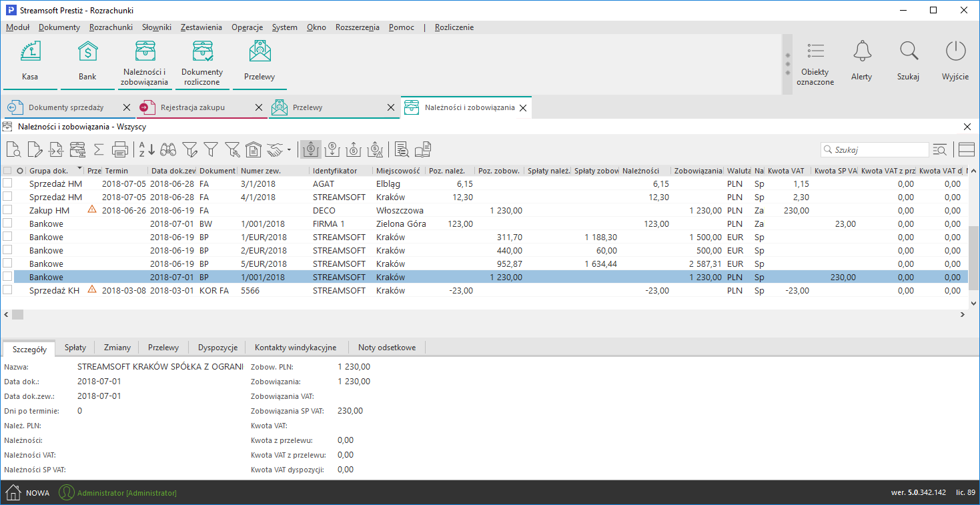Sort by Identyfikator column header
Image resolution: width=980 pixels, height=505 pixels.
[342, 171]
